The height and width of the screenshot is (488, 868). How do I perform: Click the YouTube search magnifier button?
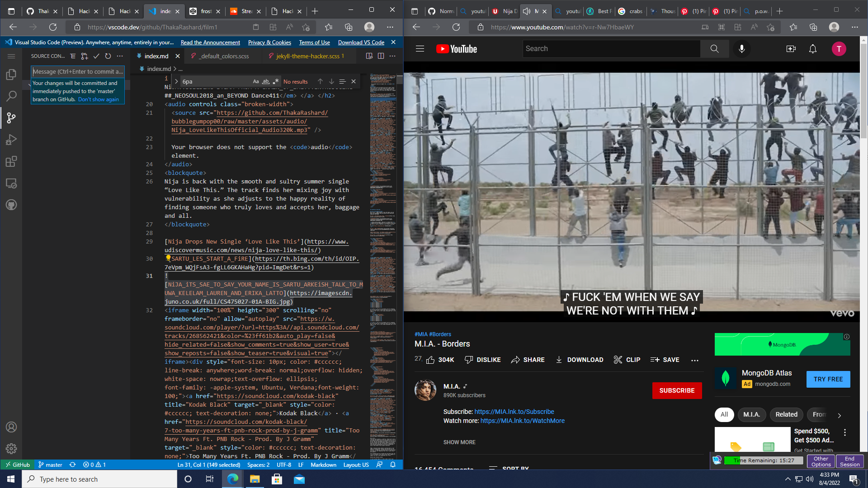[714, 49]
